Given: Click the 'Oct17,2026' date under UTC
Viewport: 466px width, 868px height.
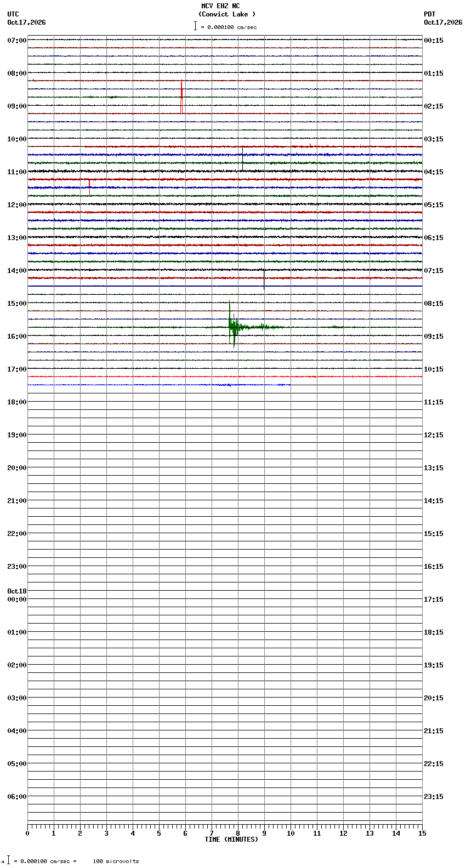Looking at the screenshot, I should (26, 22).
